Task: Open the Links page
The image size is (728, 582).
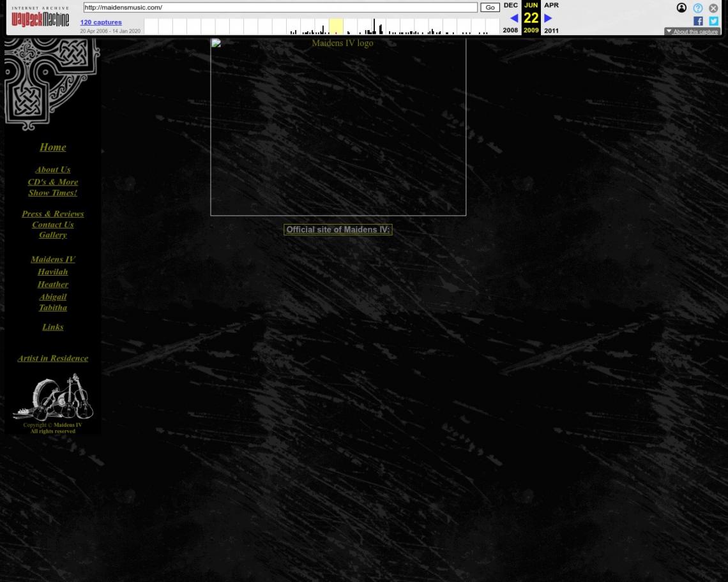Action: point(52,327)
